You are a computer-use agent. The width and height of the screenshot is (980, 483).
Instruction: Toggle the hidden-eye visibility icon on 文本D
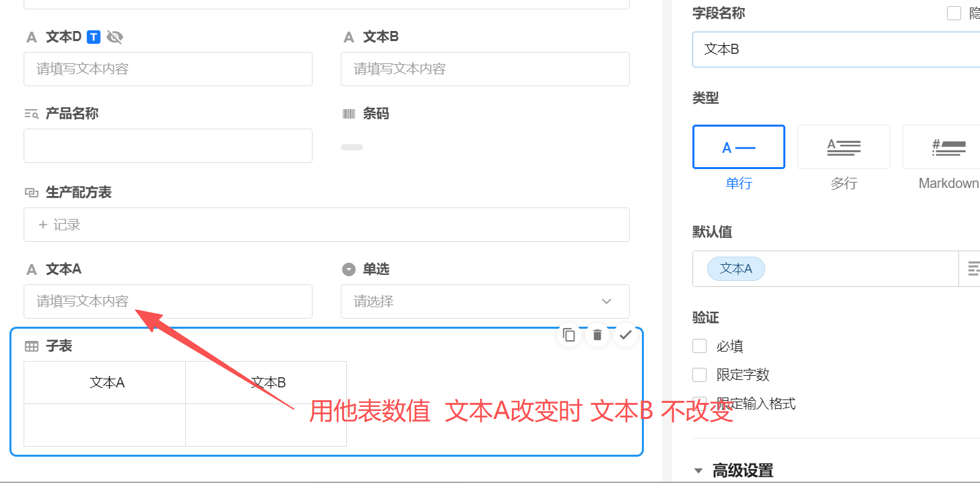point(115,37)
